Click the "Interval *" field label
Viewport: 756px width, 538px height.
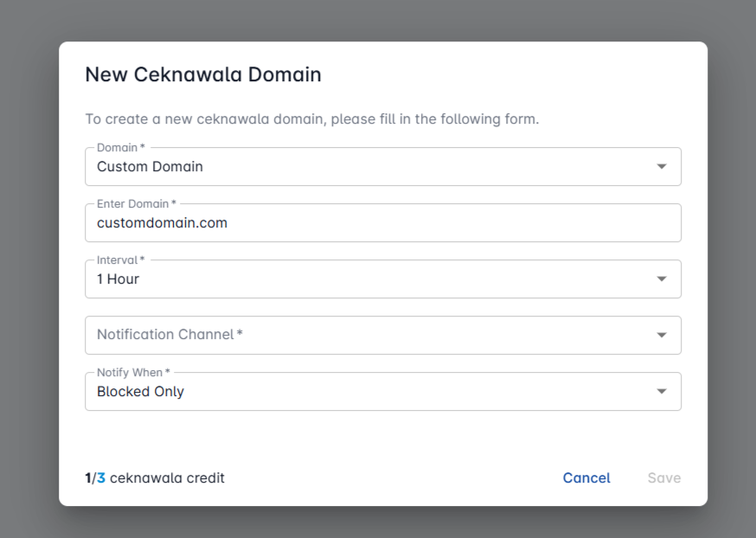point(120,260)
